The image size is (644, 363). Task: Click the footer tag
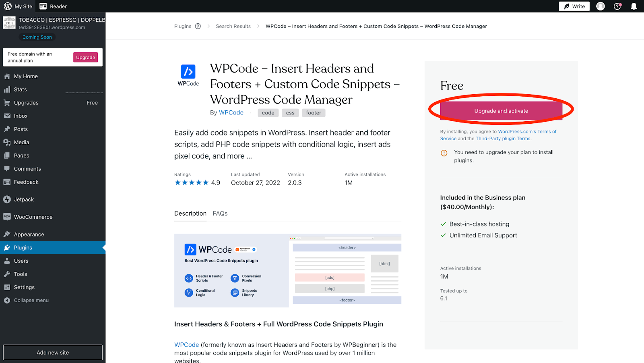click(314, 113)
